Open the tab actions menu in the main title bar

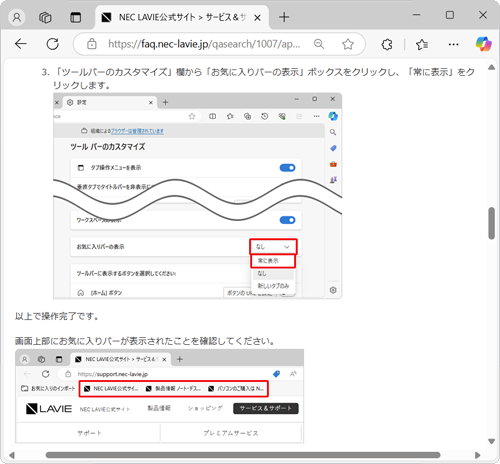click(76, 17)
